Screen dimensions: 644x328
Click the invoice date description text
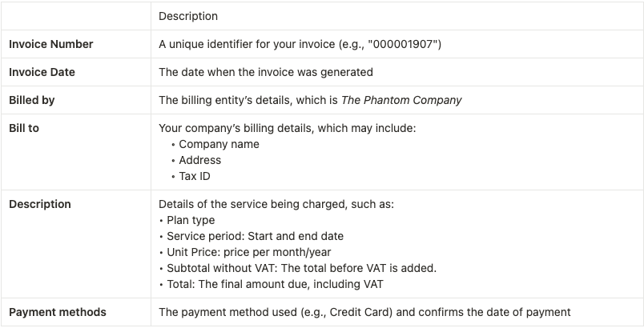click(266, 72)
